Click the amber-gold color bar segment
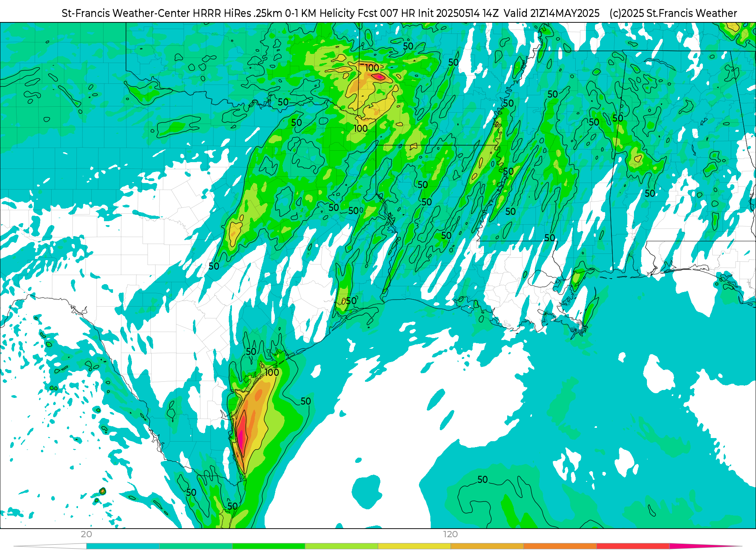This screenshot has width=756, height=551. coord(487,546)
